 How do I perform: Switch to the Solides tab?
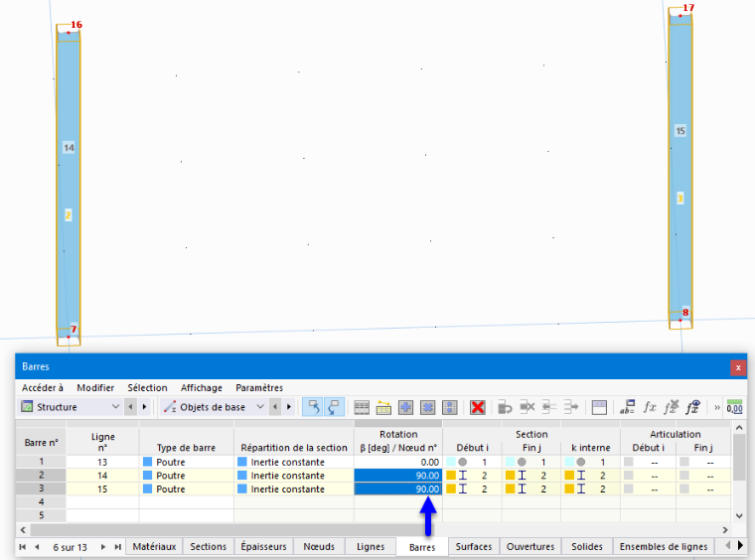coord(587,546)
